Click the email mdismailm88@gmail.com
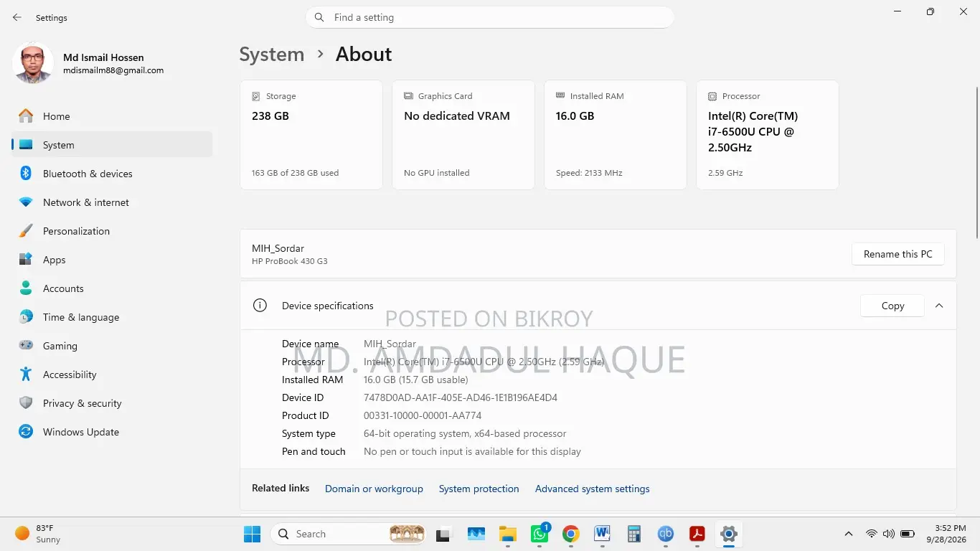The width and height of the screenshot is (980, 551). [x=113, y=70]
